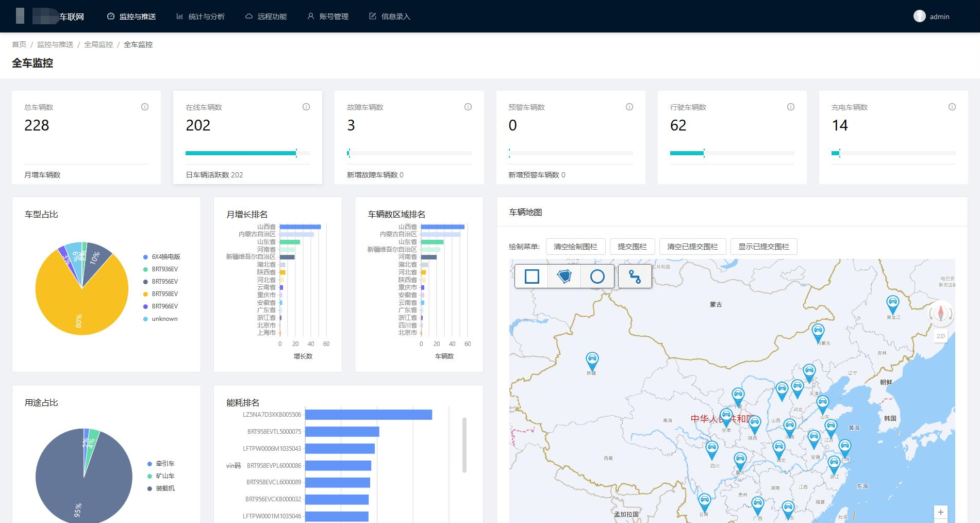Click the 显示已提交围栏 button
Image resolution: width=980 pixels, height=523 pixels.
[x=763, y=247]
